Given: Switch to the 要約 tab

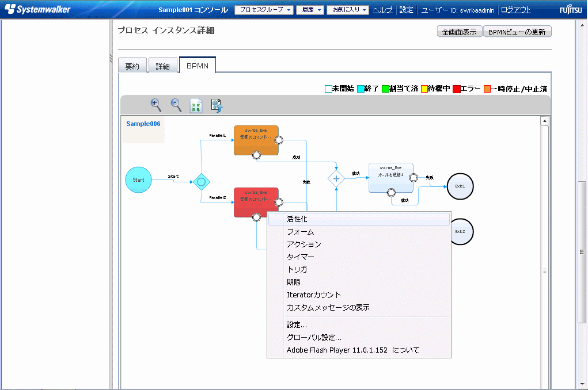Looking at the screenshot, I should tap(132, 66).
